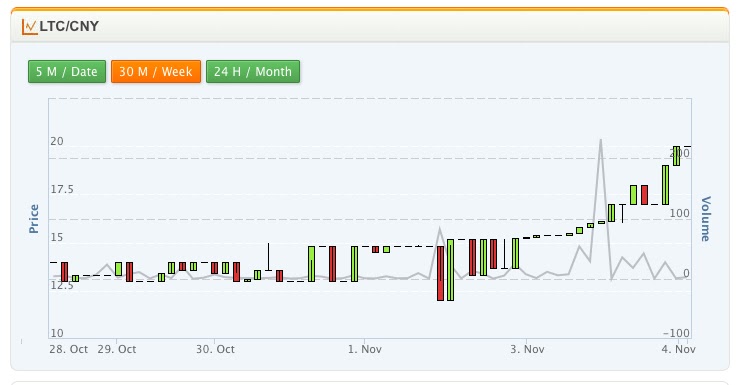Screen dimensions: 737x385
Task: Click the long red candle after 1. Nov
Action: [x=440, y=273]
